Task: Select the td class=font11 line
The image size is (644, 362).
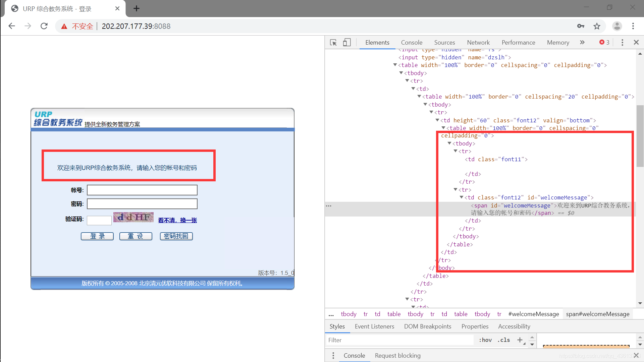Action: (x=496, y=159)
